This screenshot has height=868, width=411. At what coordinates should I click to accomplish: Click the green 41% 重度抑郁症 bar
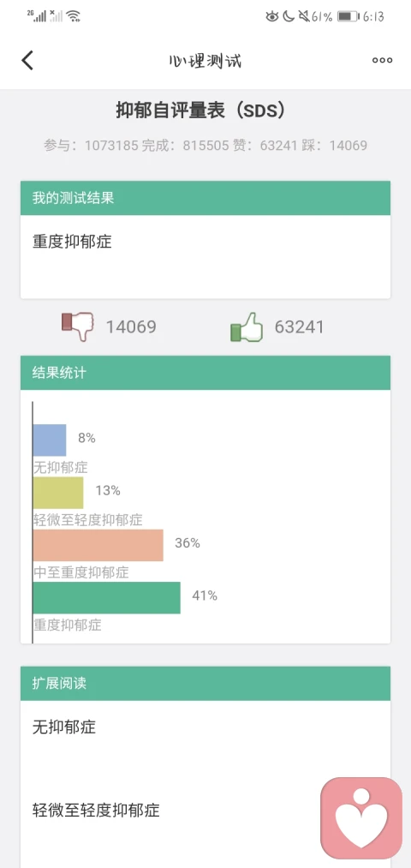[x=107, y=598]
